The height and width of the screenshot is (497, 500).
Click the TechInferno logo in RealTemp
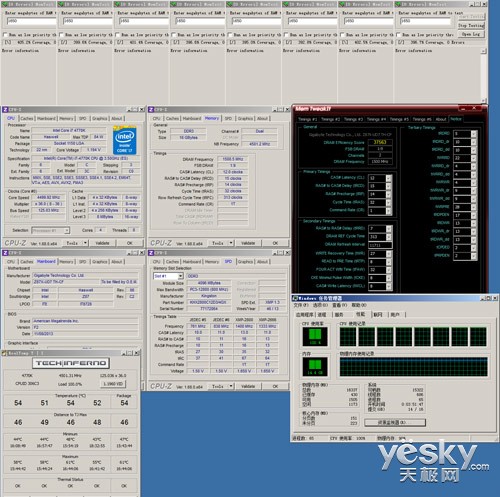(x=71, y=363)
